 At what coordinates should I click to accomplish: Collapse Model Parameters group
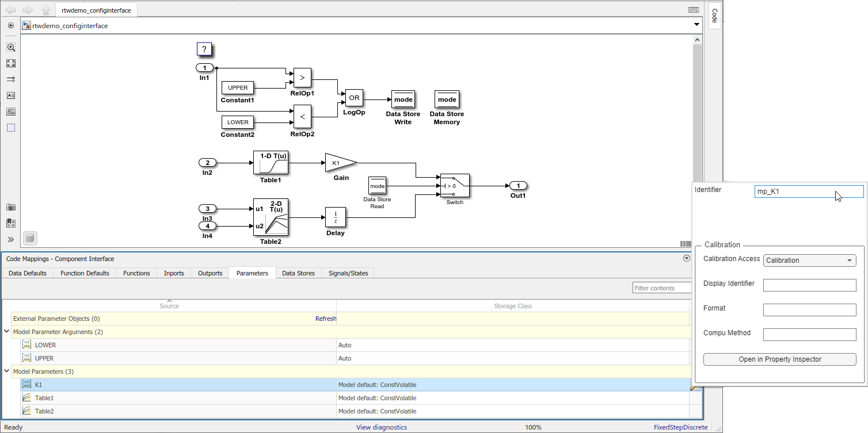tap(7, 371)
